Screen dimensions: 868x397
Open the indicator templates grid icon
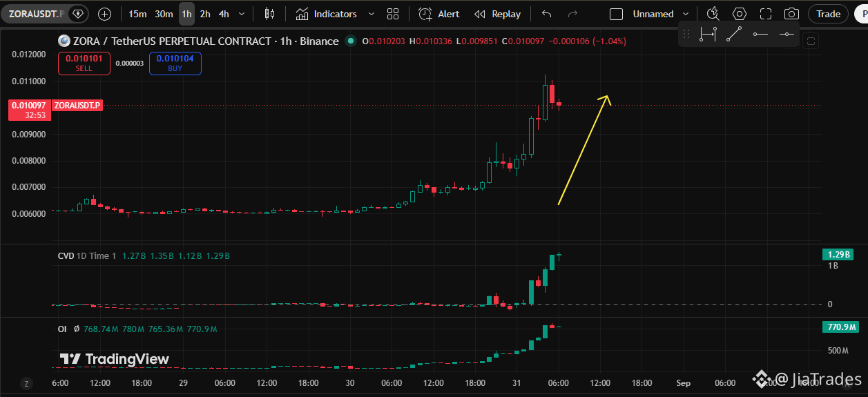[393, 14]
